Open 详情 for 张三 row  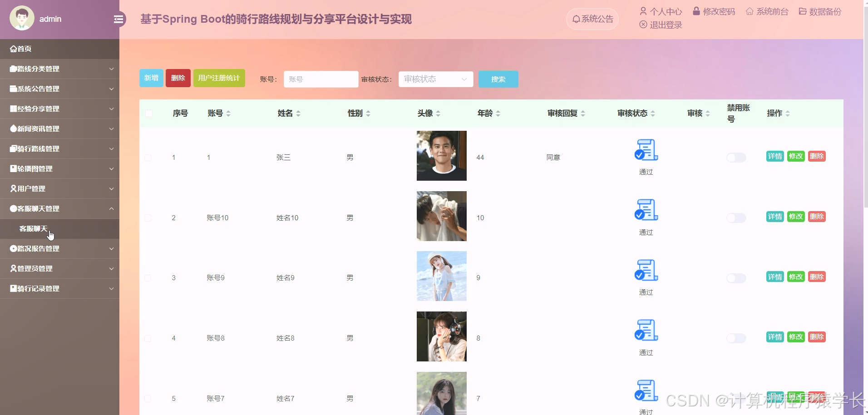click(775, 156)
